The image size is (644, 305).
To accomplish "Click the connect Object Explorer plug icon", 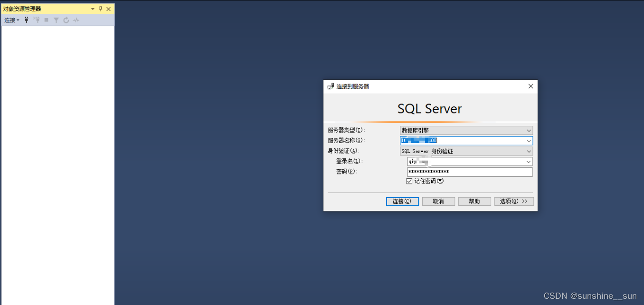I will point(27,20).
